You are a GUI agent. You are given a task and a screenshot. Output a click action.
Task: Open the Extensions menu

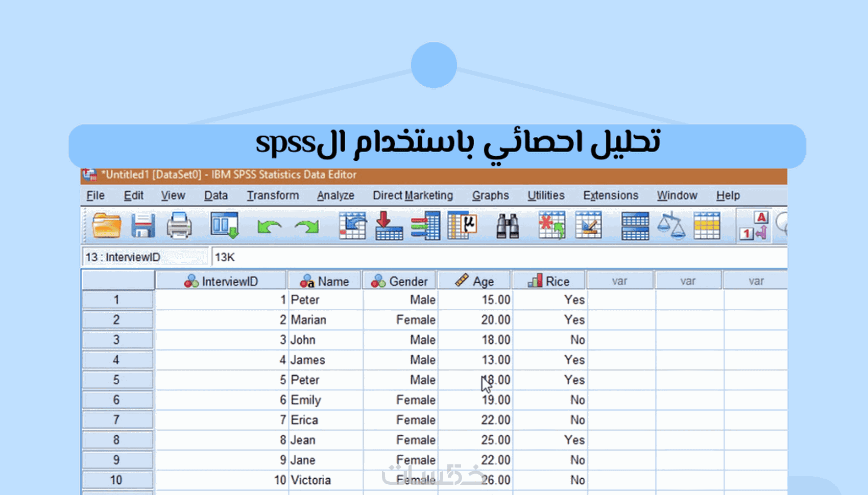click(611, 195)
